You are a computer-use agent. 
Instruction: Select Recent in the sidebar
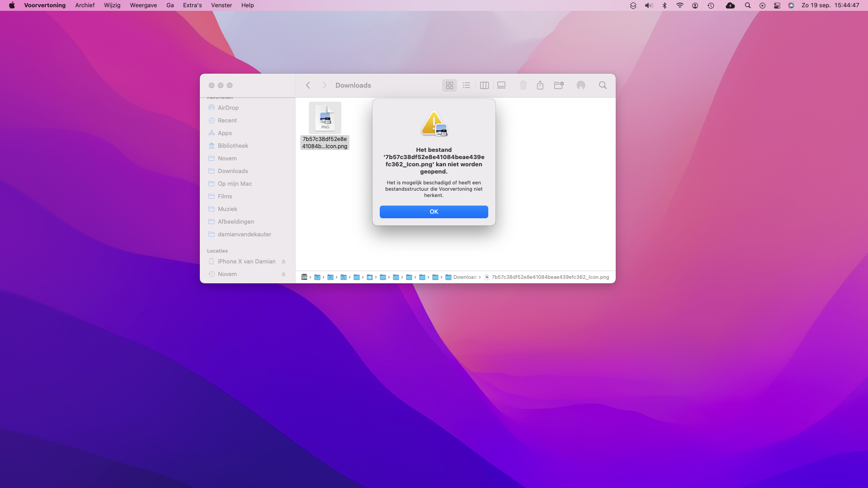pos(247,121)
